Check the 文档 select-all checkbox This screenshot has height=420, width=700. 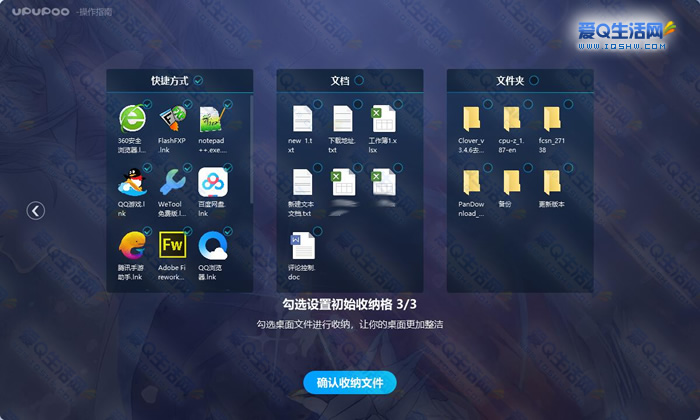[359, 80]
